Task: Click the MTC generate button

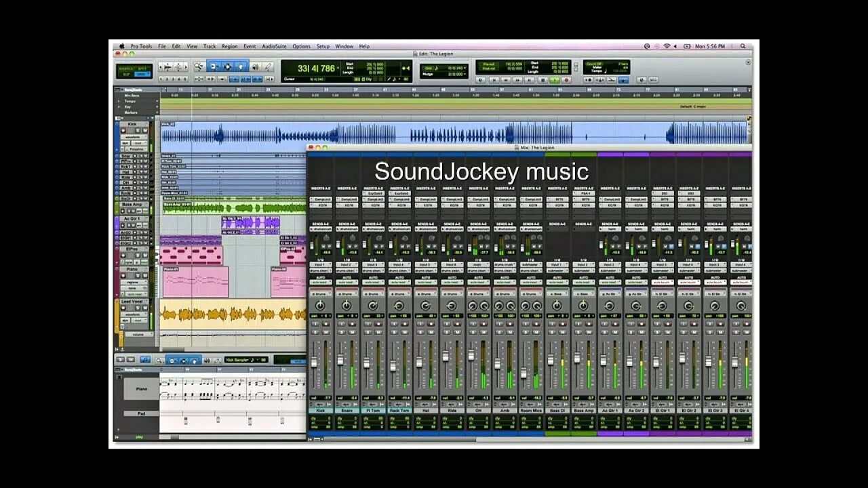Action: click(653, 79)
